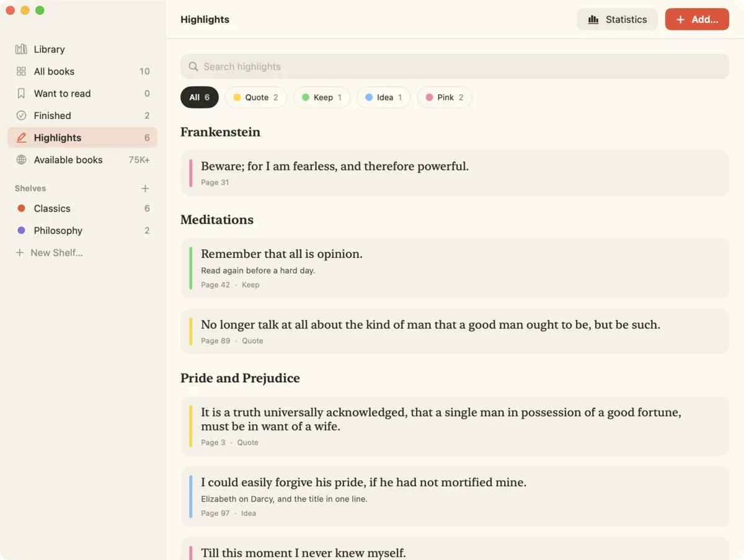The width and height of the screenshot is (744, 560).
Task: Select the 'No longer talk at all' highlight
Action: click(x=454, y=331)
